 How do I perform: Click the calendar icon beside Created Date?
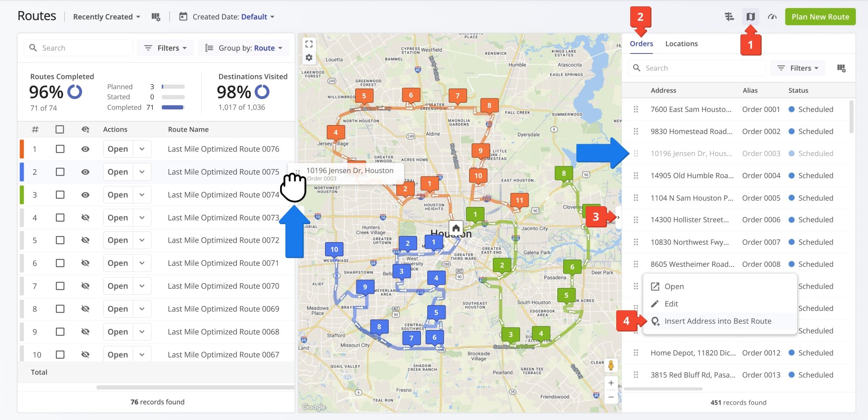183,17
